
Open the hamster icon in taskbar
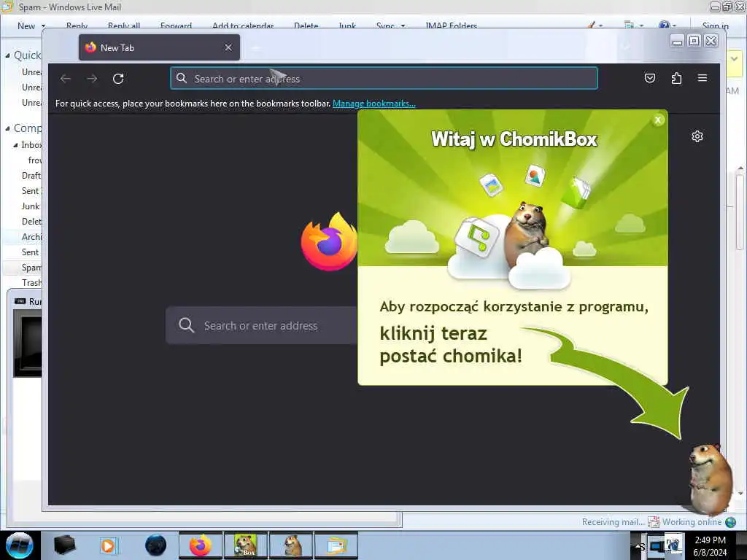(292, 545)
